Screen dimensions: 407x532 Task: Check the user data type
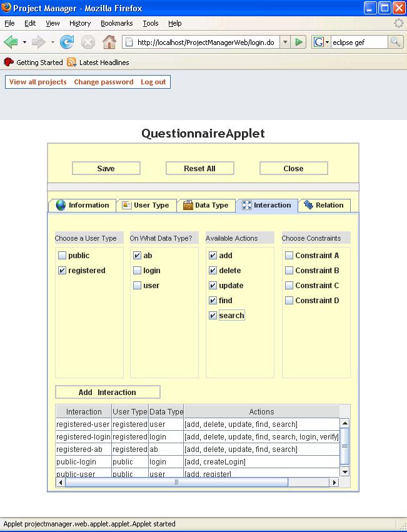[x=137, y=285]
